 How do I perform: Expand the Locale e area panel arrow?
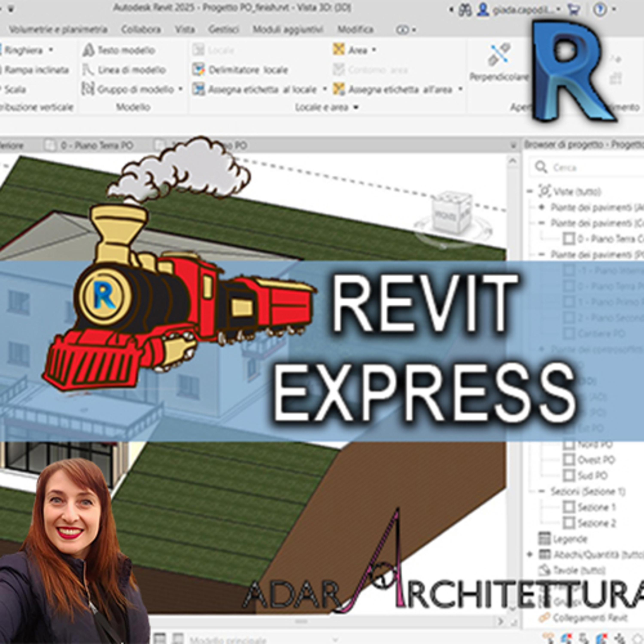(356, 107)
